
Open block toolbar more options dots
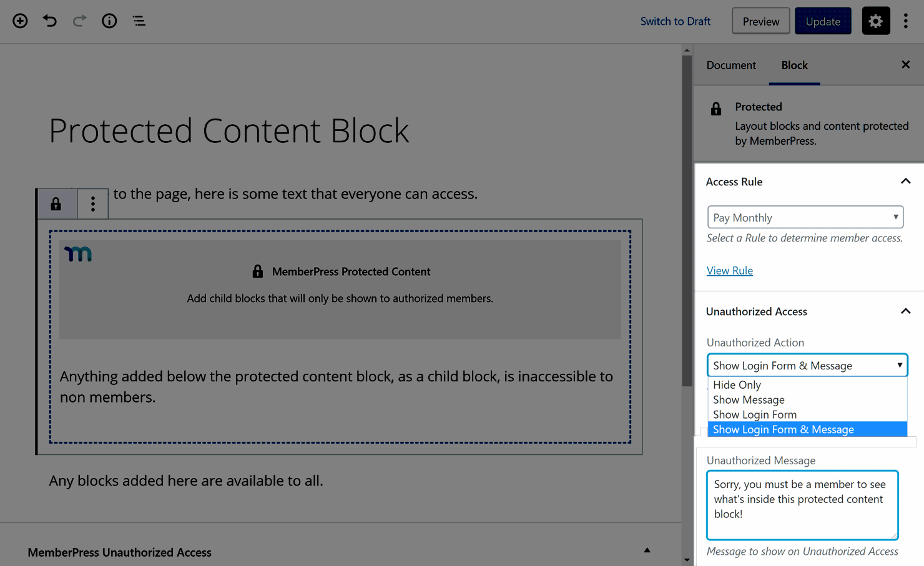click(x=93, y=204)
